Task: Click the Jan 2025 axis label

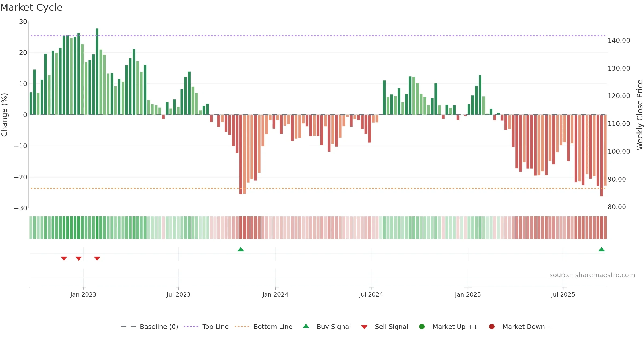Action: click(x=468, y=294)
